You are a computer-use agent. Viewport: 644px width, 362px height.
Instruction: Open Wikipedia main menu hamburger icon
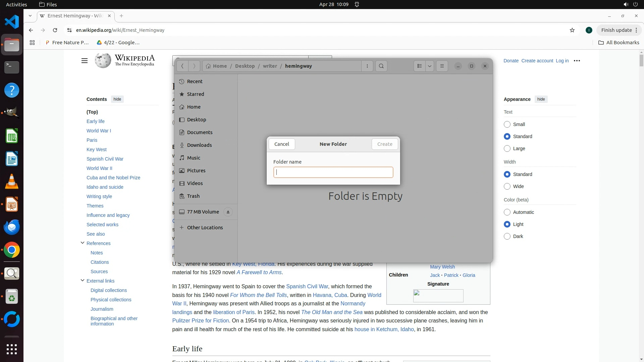pyautogui.click(x=84, y=61)
